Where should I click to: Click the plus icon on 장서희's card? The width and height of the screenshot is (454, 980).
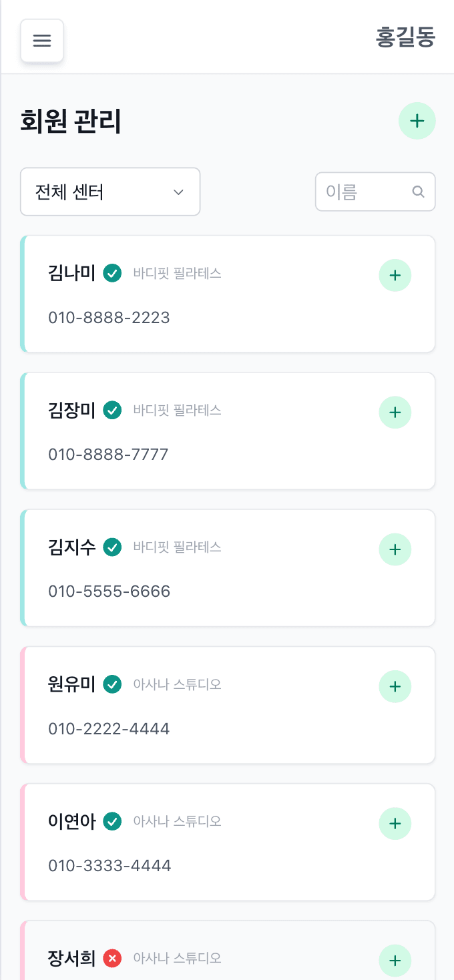point(395,961)
